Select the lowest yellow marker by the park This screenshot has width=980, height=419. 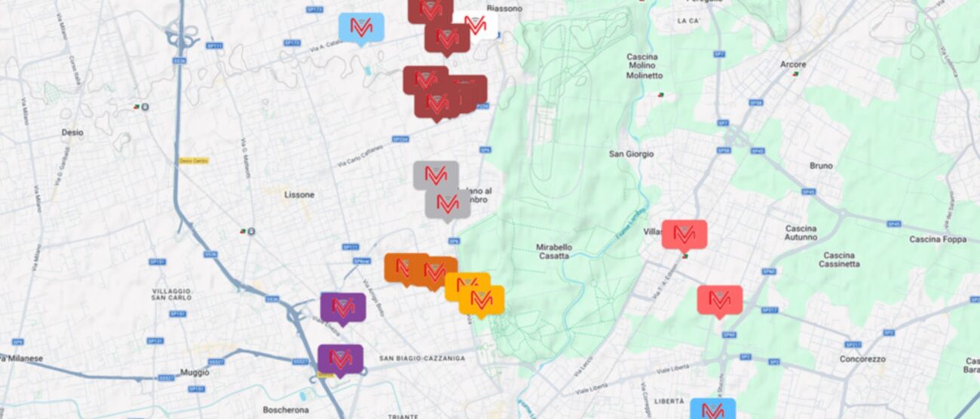[482, 301]
